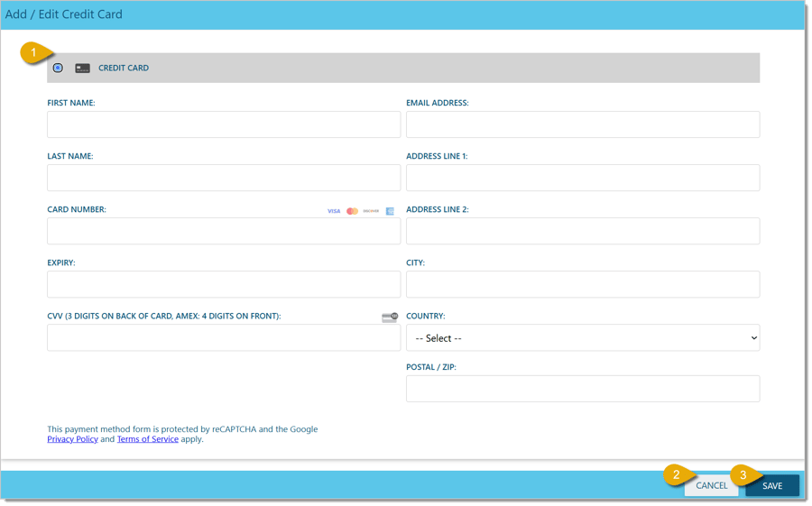Click into the Email Address field
The height and width of the screenshot is (506, 812).
[x=583, y=124]
